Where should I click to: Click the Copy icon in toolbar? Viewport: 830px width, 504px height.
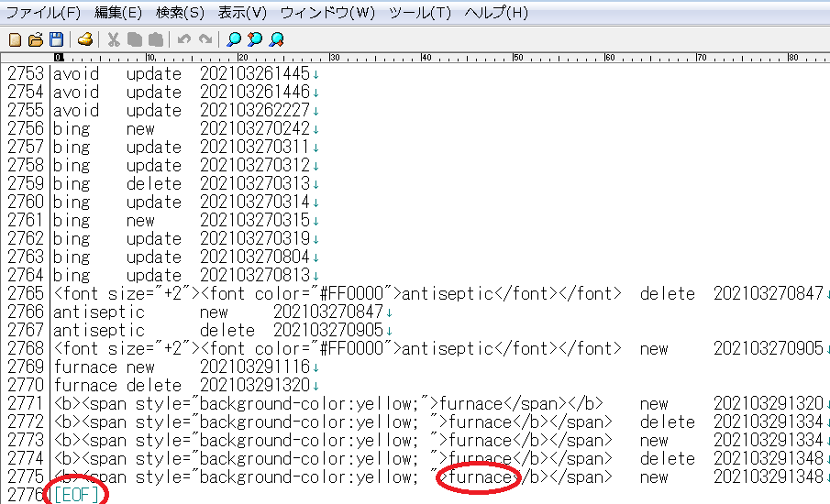[x=135, y=39]
